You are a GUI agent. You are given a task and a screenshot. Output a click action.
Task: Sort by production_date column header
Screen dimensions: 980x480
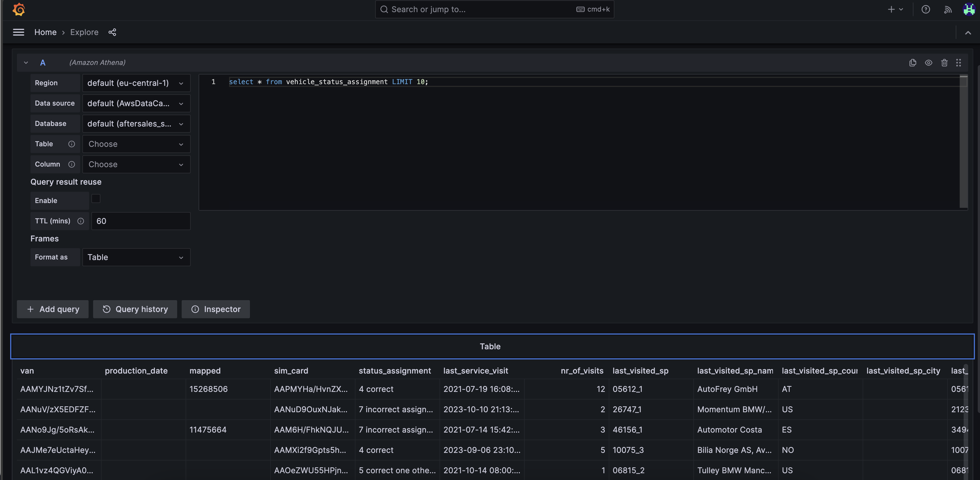[x=136, y=371]
